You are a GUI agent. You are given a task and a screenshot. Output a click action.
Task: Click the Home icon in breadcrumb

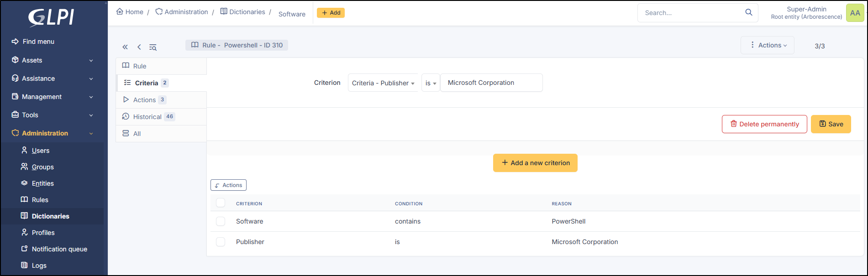tap(120, 11)
